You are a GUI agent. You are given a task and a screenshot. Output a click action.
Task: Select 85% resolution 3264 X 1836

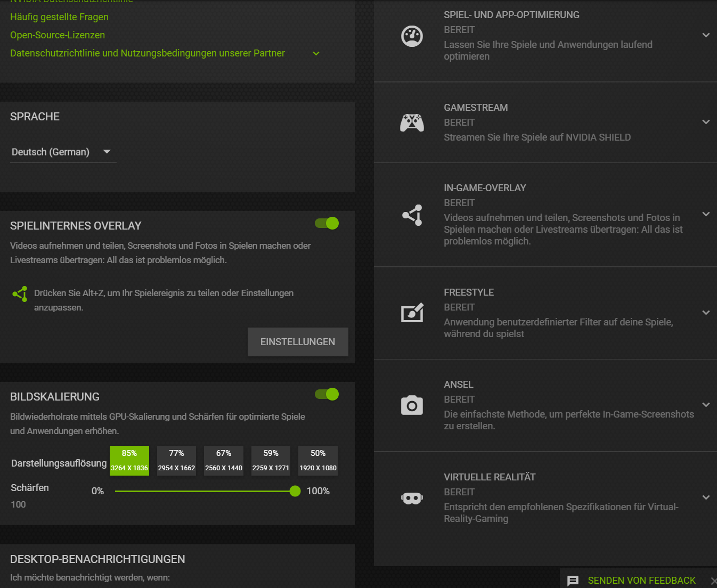tap(129, 461)
